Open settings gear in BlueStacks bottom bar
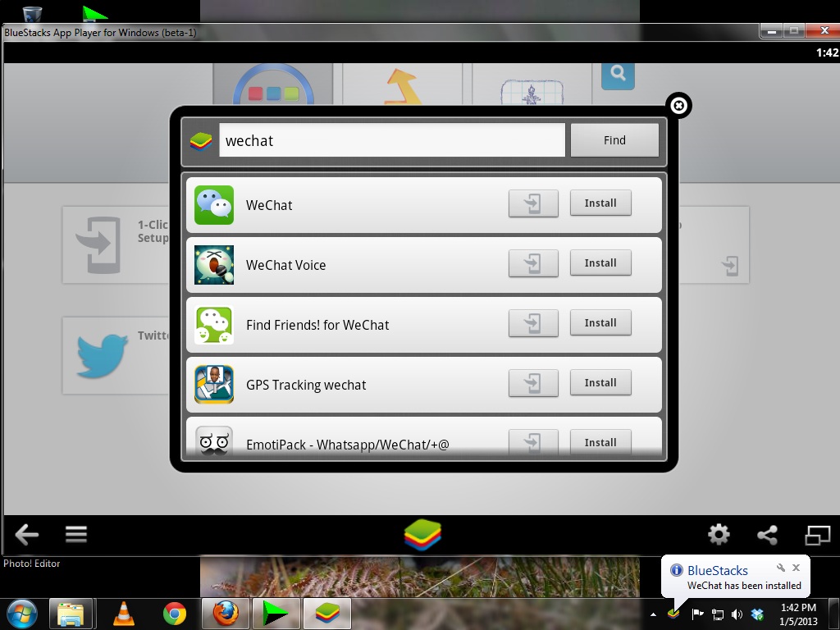 pyautogui.click(x=719, y=534)
